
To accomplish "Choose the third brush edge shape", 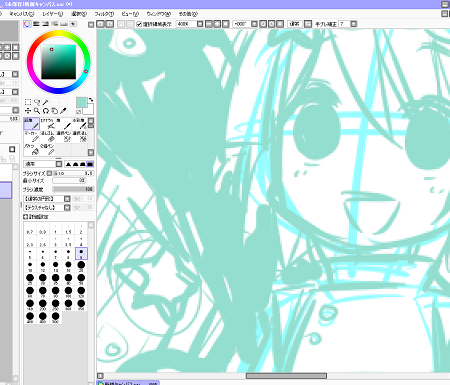I will coord(83,164).
